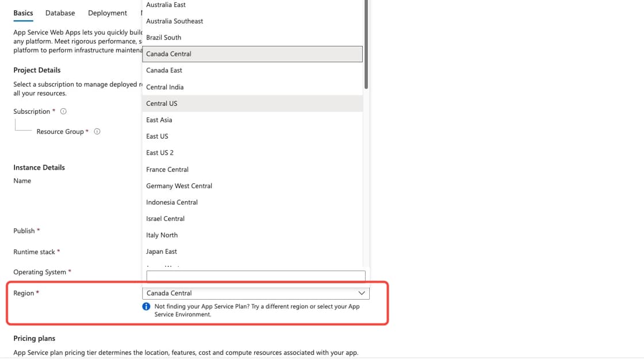Select Australia East from region list

pos(252,5)
